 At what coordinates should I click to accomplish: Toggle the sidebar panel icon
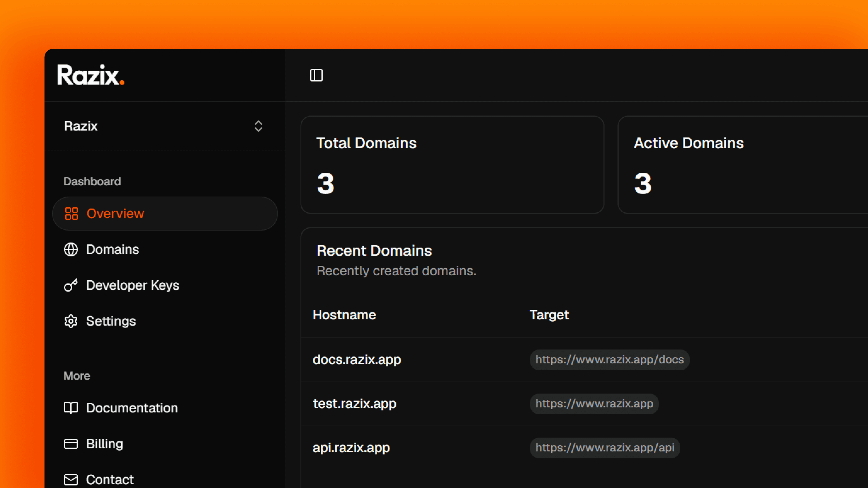316,75
